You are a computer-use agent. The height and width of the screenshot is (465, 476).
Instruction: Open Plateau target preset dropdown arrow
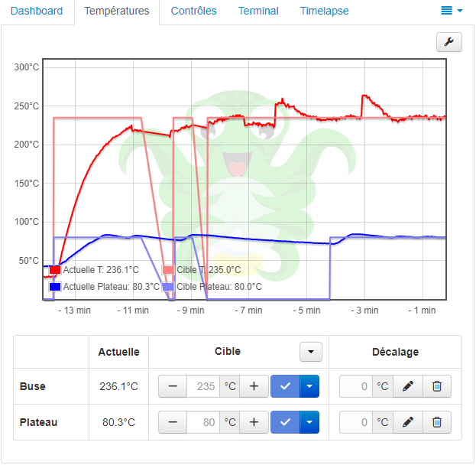click(309, 422)
